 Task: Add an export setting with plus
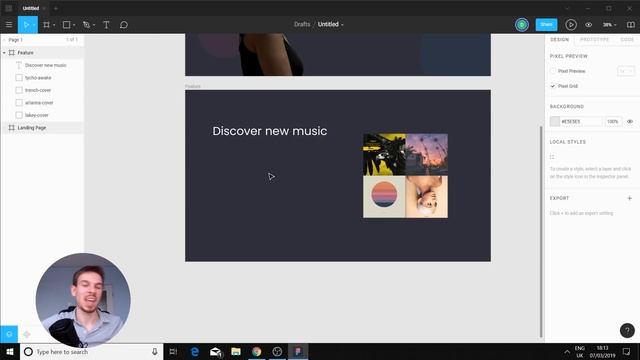coord(629,198)
